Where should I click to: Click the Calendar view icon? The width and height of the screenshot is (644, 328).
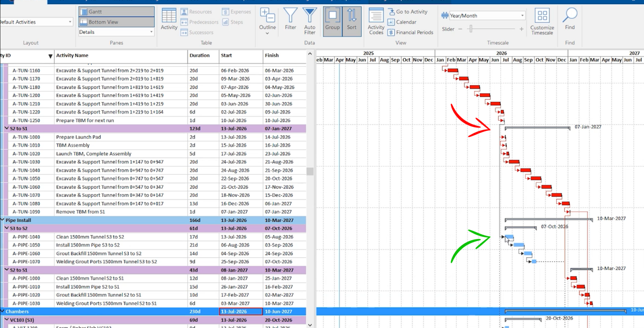point(391,22)
